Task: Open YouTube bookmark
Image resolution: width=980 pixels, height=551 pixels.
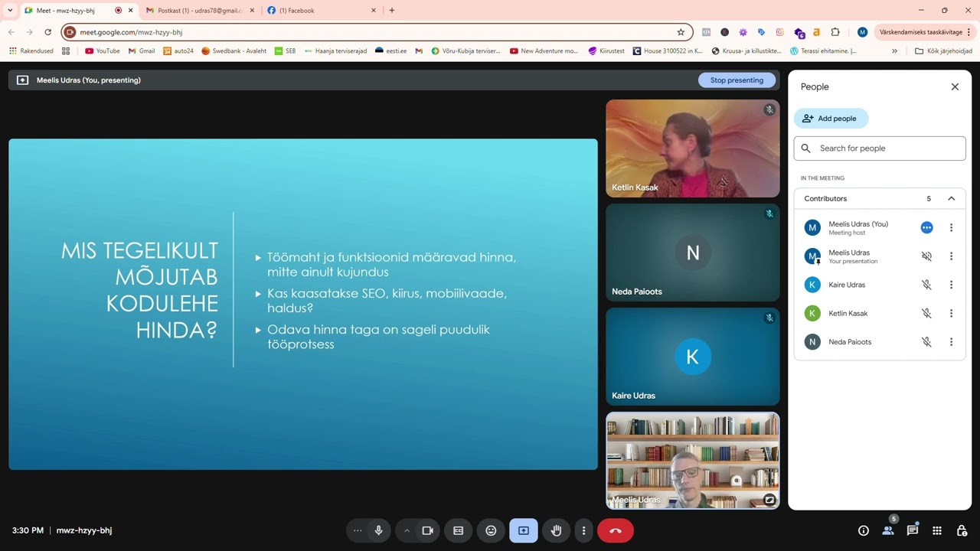Action: (103, 51)
